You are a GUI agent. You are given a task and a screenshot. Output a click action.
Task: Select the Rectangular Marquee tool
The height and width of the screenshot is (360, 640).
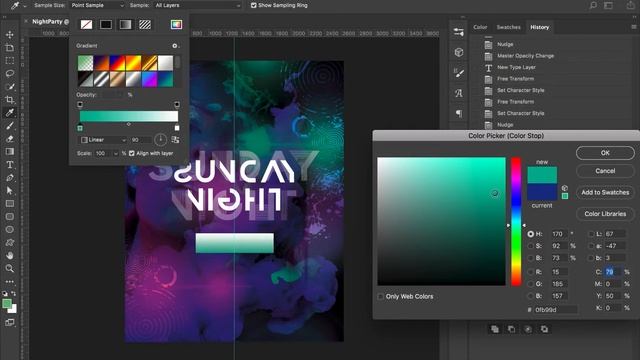pyautogui.click(x=10, y=61)
